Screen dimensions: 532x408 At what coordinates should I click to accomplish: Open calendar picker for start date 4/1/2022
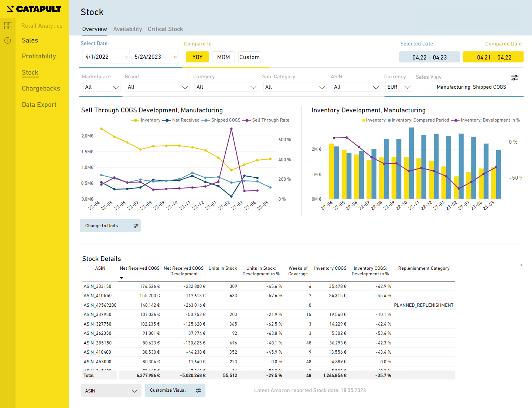point(127,57)
